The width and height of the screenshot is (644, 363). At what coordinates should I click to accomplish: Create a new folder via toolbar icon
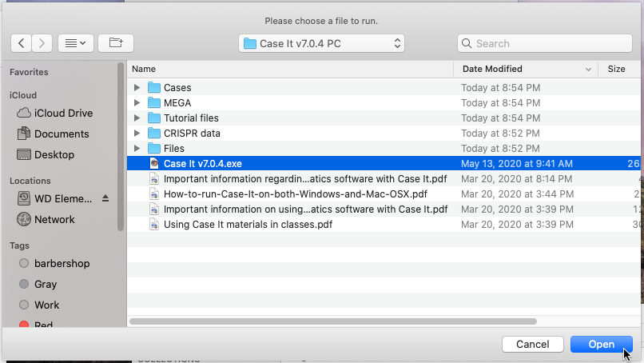pos(116,43)
